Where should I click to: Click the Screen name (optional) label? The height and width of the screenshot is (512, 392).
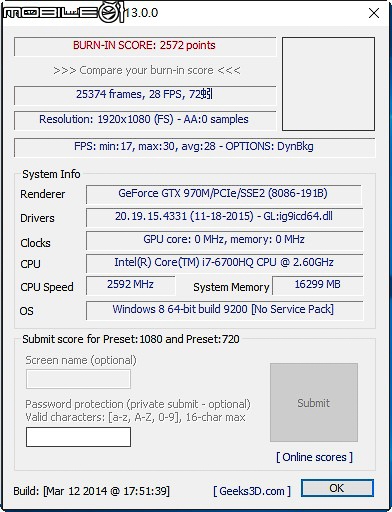[81, 360]
